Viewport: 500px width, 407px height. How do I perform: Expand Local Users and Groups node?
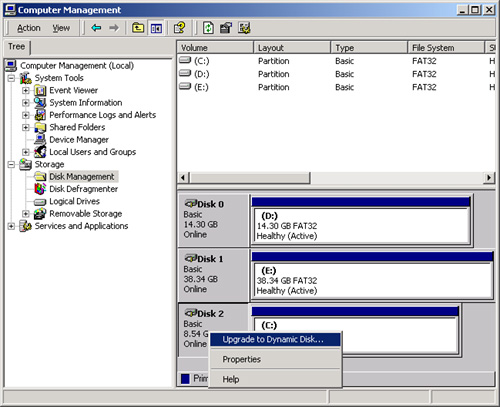(x=26, y=152)
